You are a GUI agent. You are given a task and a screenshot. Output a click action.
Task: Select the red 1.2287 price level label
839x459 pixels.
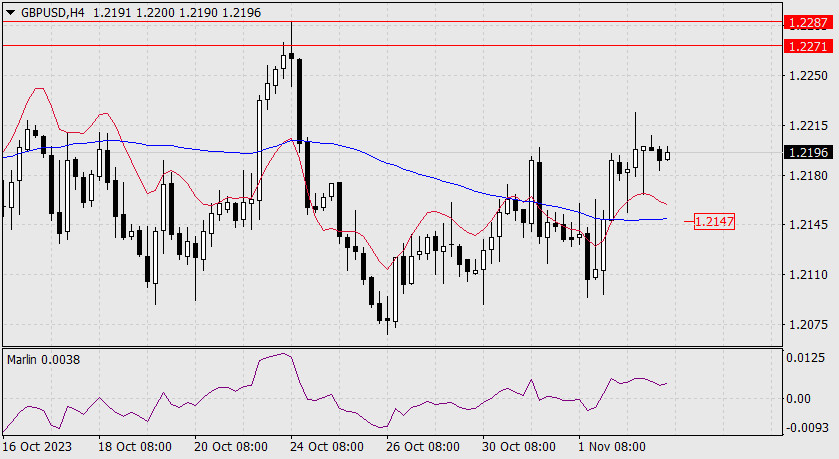pyautogui.click(x=809, y=22)
